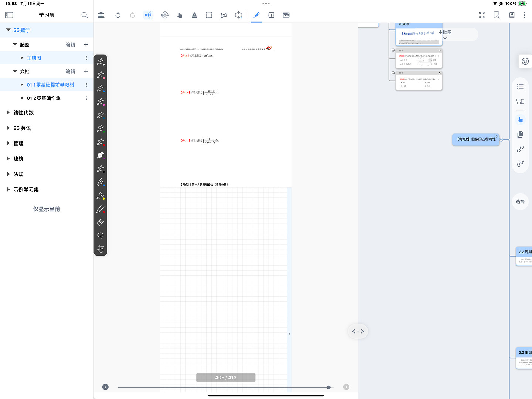Click the 选择 button
This screenshot has height=399, width=532.
pos(520,202)
